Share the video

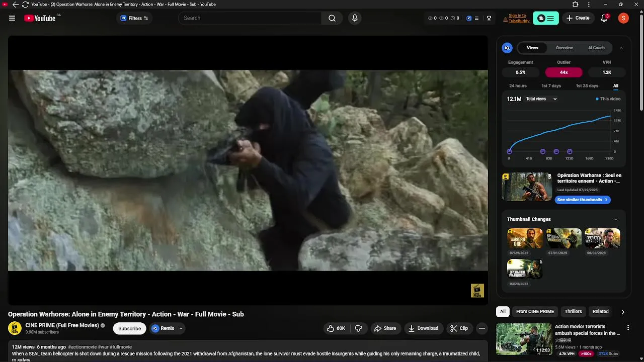click(385, 328)
